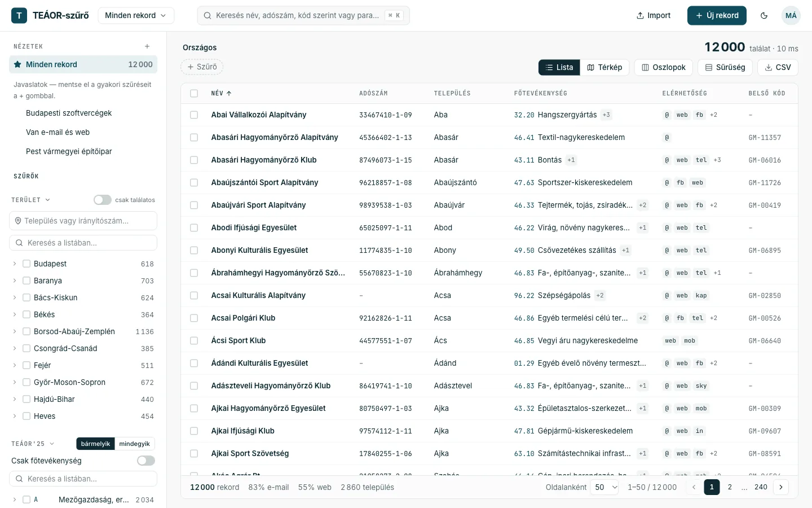The height and width of the screenshot is (508, 812).
Task: Click the star icon of Minden rekord view
Action: pos(17,64)
